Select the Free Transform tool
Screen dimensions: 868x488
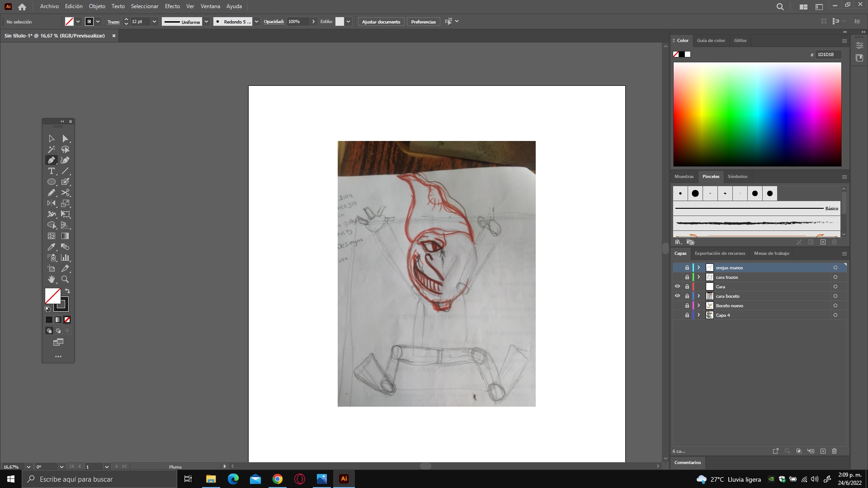point(65,215)
